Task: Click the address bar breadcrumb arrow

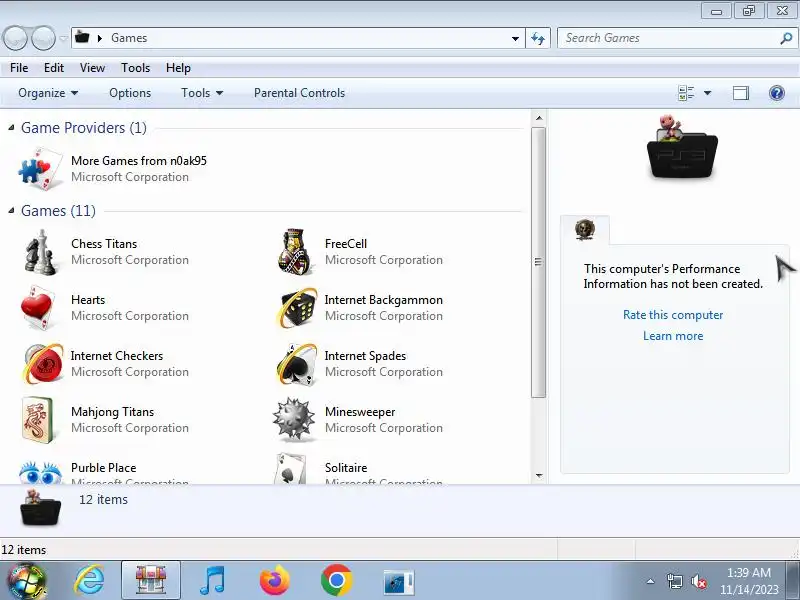Action: click(100, 38)
